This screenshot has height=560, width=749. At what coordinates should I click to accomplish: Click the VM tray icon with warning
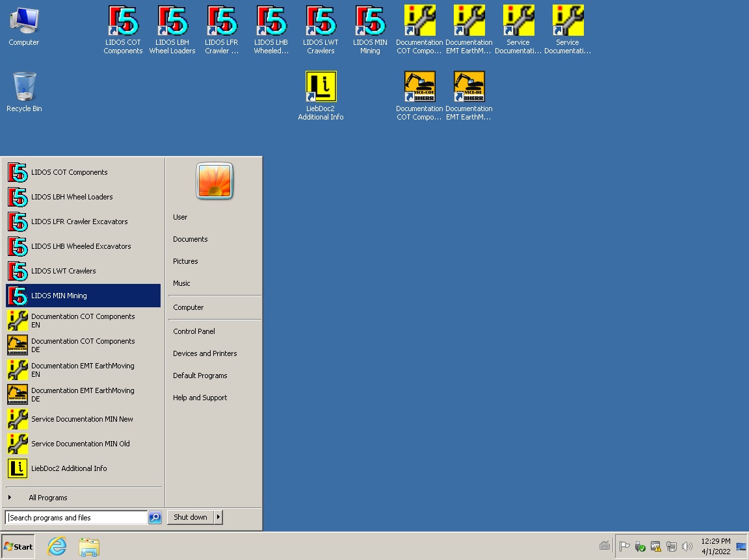click(x=655, y=546)
